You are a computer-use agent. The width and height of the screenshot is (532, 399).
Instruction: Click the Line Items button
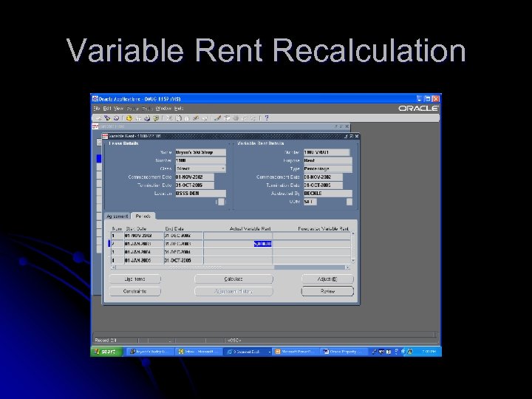(135, 279)
